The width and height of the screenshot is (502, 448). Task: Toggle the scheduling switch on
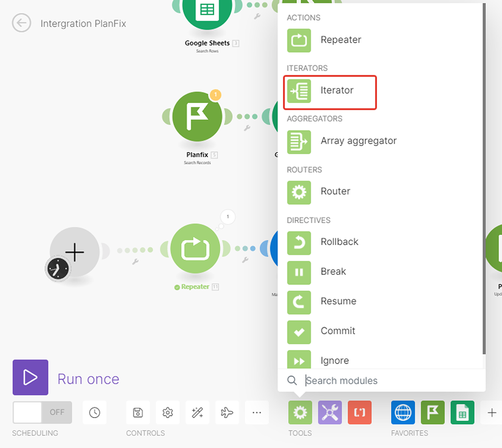[42, 412]
